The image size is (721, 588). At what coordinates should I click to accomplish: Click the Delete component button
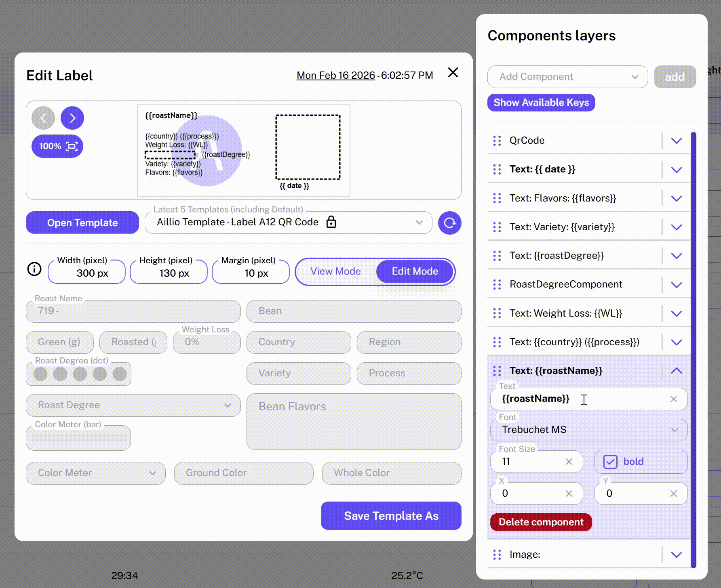pyautogui.click(x=541, y=522)
